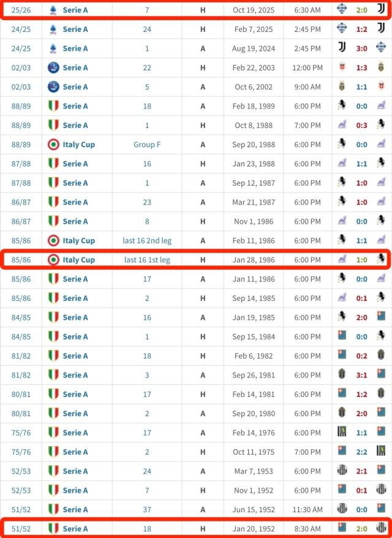392x538 pixels.
Task: Click the Italy Cup logo beside Group F
Action: point(53,145)
